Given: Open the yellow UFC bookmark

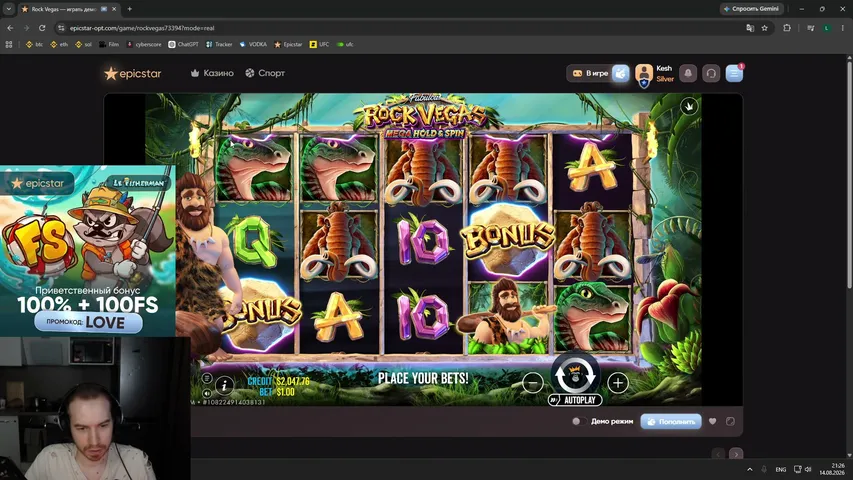Looking at the screenshot, I should coord(319,45).
